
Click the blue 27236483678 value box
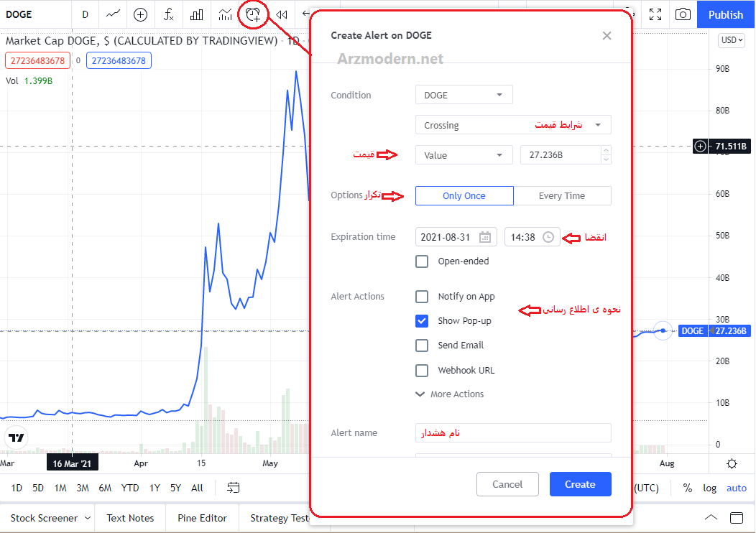(x=119, y=61)
